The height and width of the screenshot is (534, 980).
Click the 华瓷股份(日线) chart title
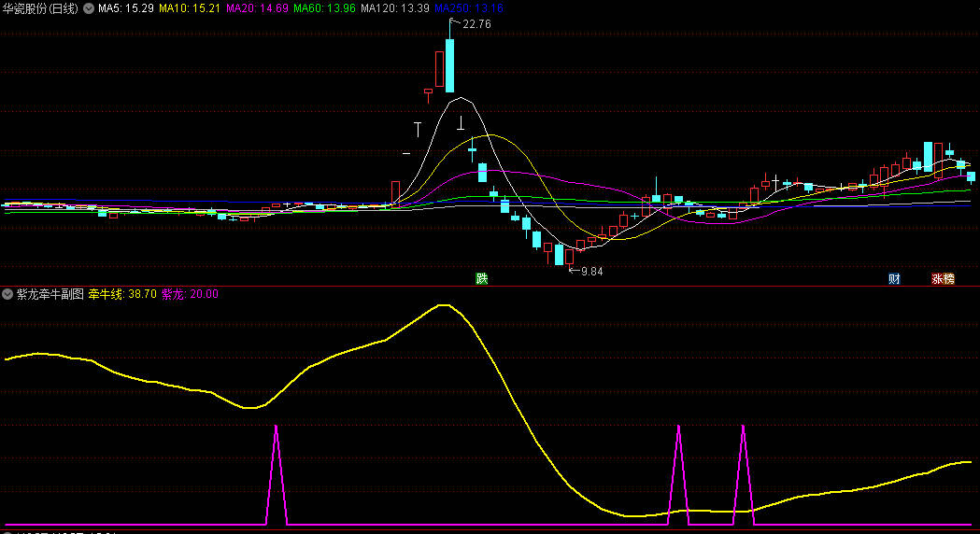click(40, 8)
